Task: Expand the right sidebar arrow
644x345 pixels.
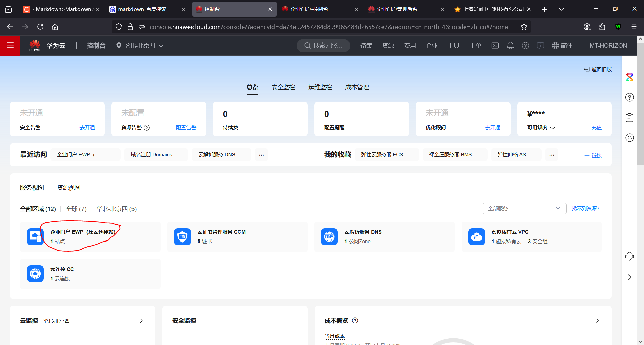Action: coord(630,277)
